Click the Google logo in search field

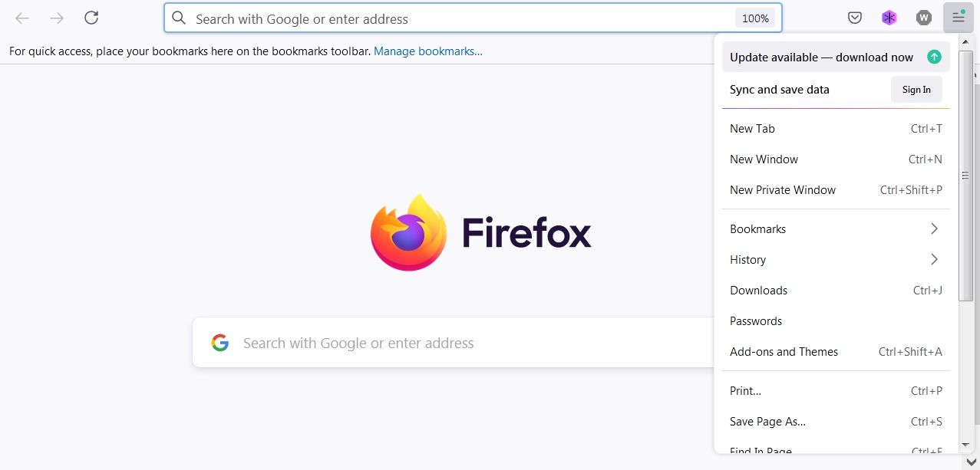(220, 343)
